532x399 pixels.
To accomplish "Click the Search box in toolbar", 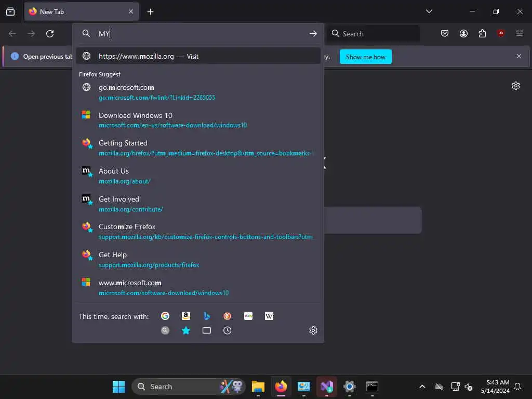I will click(374, 34).
